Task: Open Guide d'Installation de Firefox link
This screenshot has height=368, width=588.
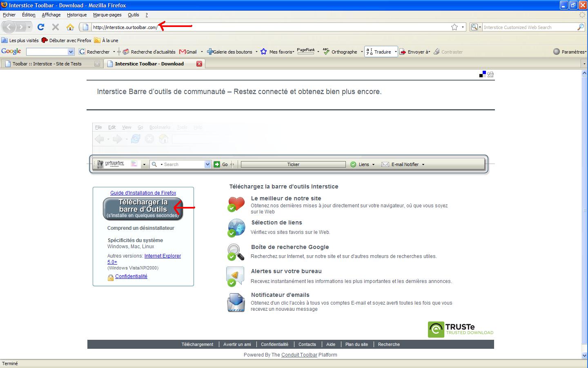Action: click(143, 193)
